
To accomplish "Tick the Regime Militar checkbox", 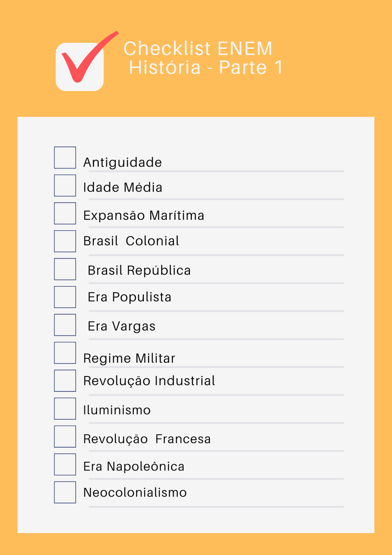I will click(x=65, y=353).
